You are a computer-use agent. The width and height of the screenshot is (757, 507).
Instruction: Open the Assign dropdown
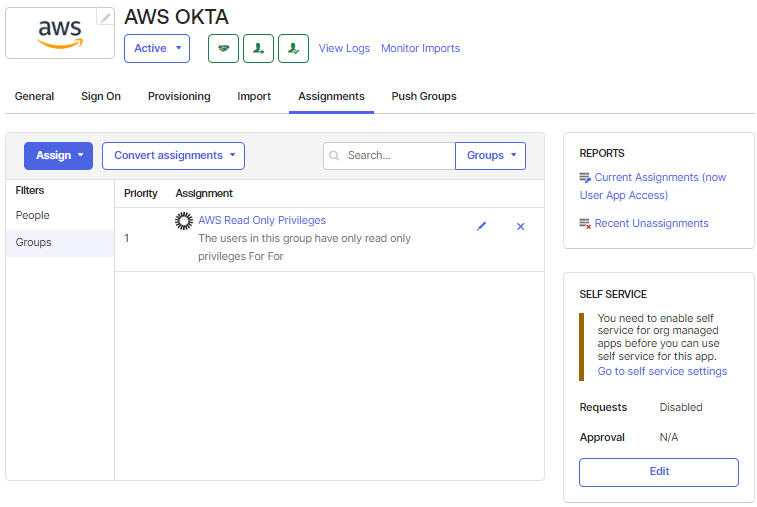[58, 155]
